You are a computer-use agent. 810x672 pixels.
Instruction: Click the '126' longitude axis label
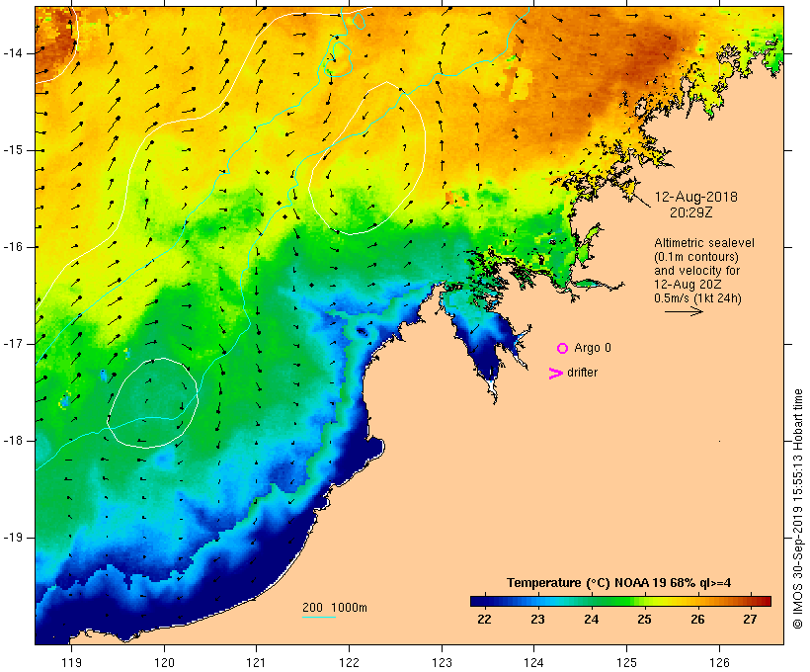pyautogui.click(x=719, y=662)
